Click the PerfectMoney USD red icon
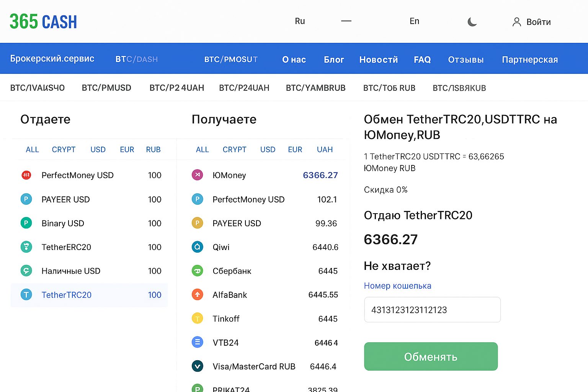 point(26,175)
